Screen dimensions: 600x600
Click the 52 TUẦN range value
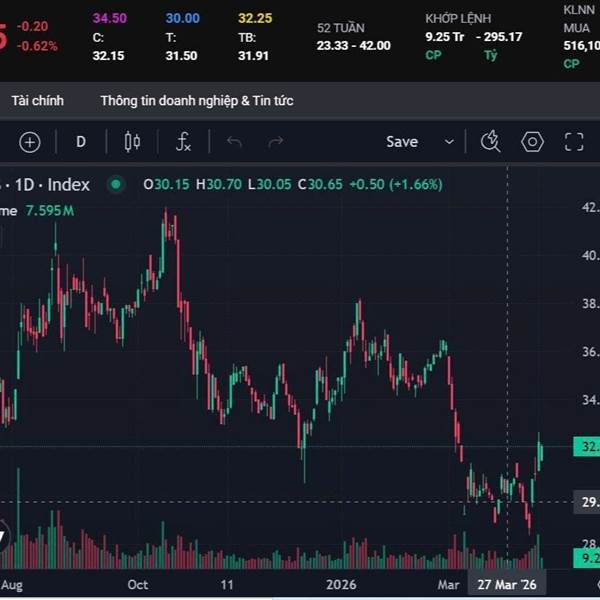353,45
